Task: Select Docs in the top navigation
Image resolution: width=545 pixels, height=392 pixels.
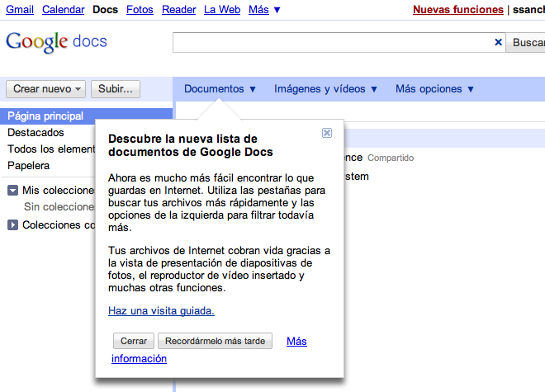Action: 106,10
